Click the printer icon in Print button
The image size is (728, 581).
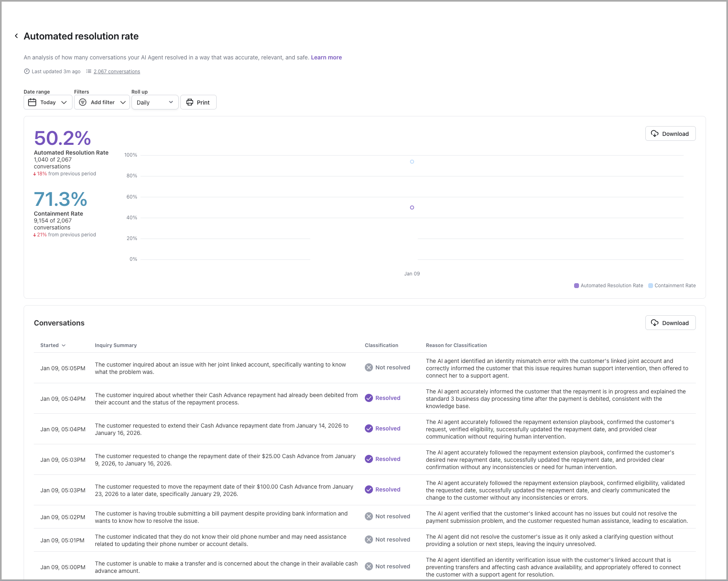click(190, 103)
